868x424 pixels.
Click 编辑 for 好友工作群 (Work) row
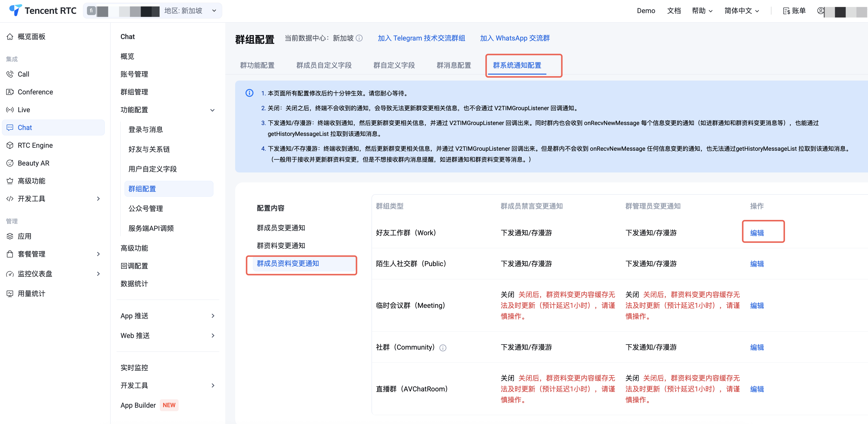click(x=757, y=233)
